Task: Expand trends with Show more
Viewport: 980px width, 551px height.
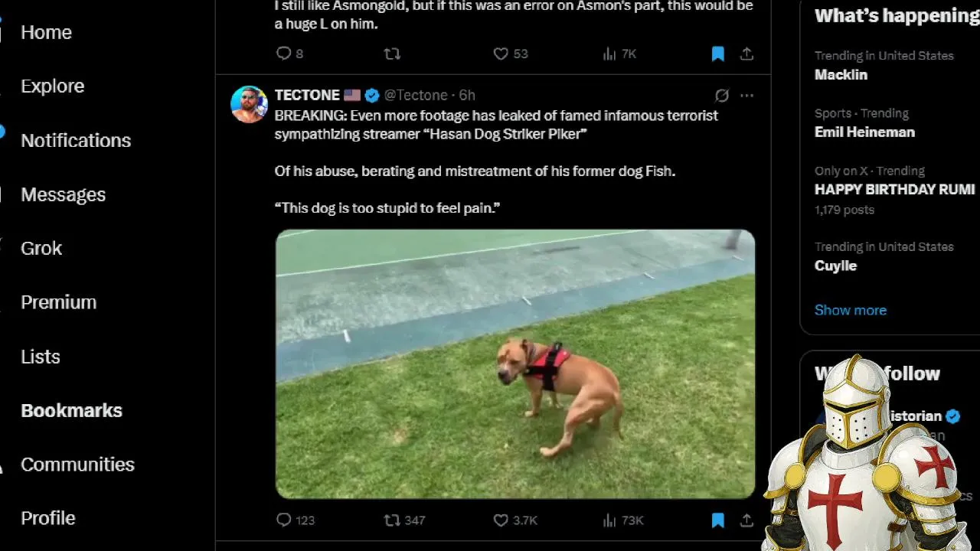Action: coord(850,310)
